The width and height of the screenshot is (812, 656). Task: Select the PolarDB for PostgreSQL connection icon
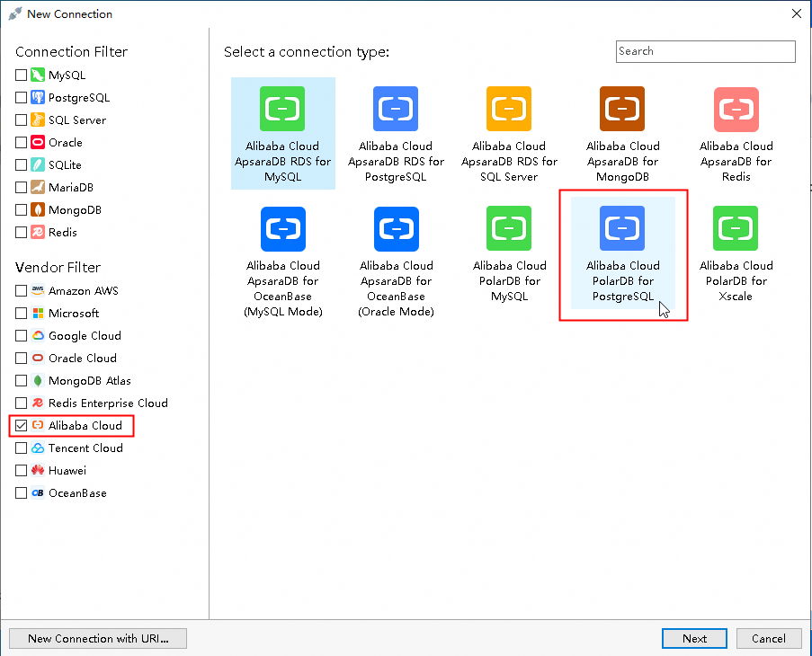[x=622, y=228]
